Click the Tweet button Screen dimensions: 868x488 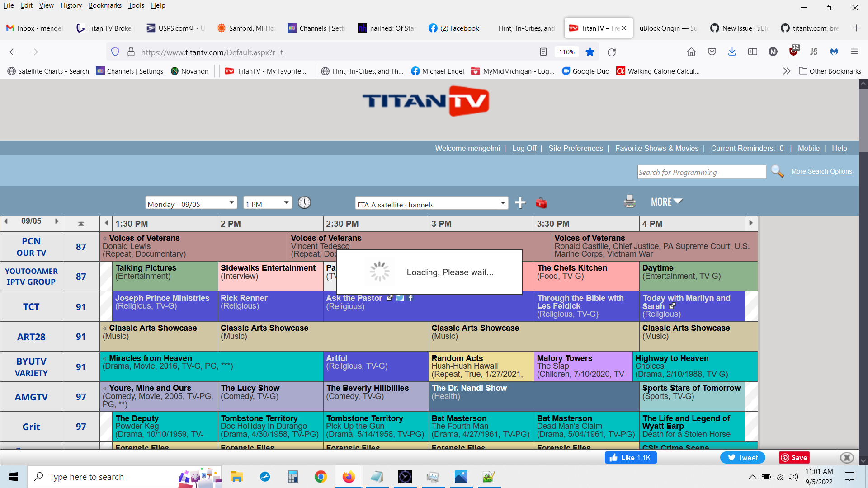(742, 457)
